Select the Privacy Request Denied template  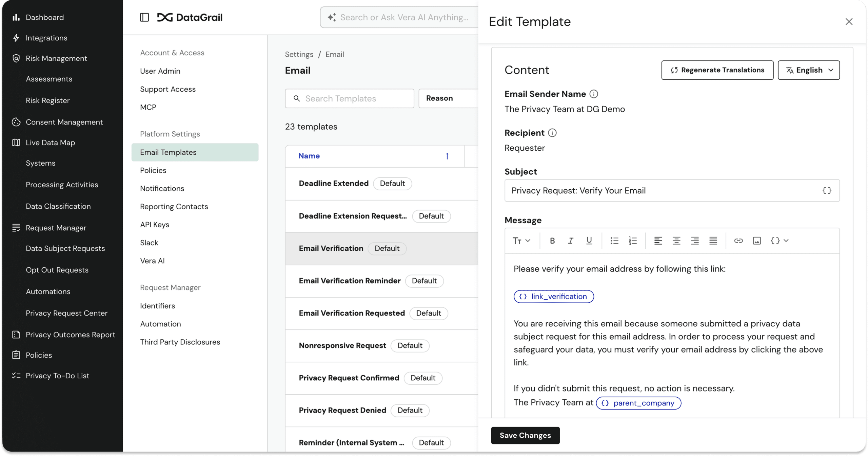(382, 411)
